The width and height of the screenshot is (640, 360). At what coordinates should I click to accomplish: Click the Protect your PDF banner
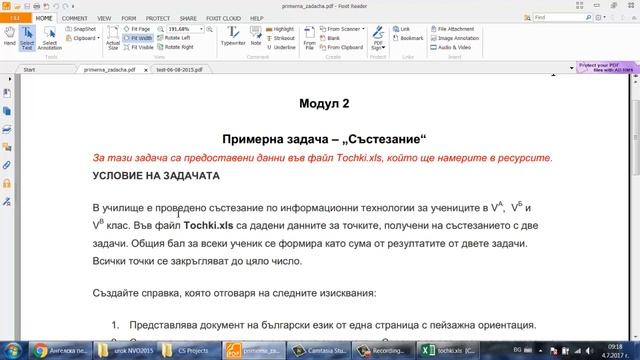click(608, 67)
